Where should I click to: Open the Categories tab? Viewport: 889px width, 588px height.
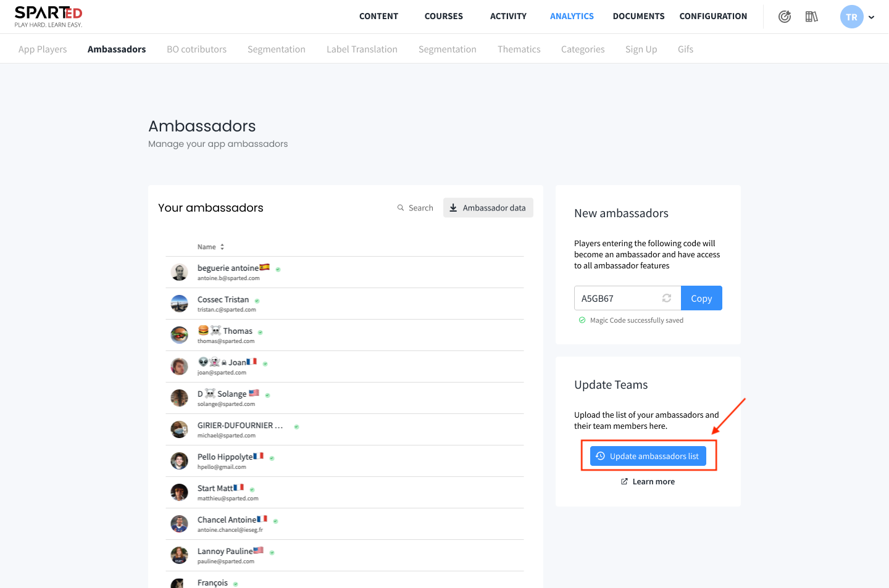click(583, 49)
